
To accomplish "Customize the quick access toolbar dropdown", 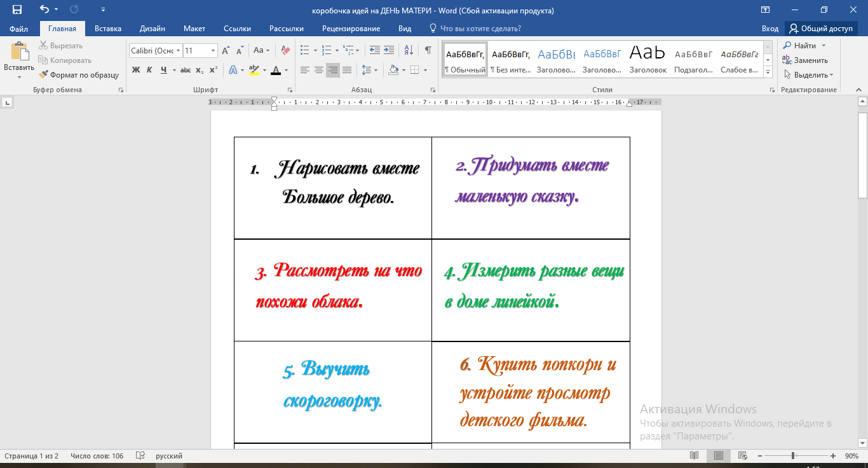I will coord(104,10).
